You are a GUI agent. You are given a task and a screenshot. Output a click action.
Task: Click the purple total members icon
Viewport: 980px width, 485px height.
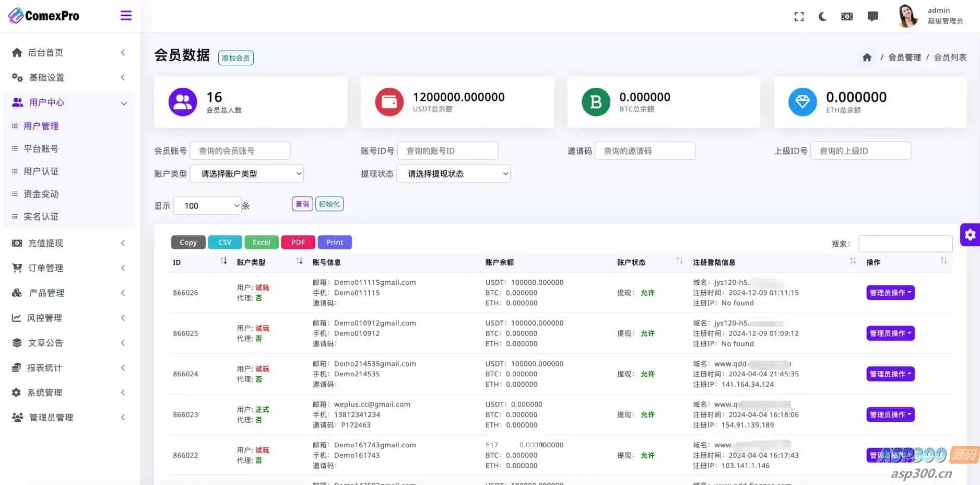point(183,102)
